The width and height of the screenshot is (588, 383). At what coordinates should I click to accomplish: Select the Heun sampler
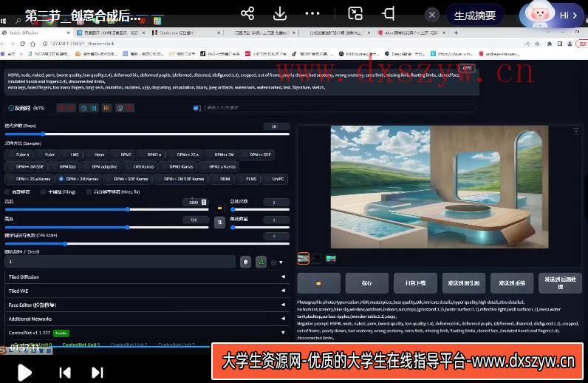coord(96,155)
